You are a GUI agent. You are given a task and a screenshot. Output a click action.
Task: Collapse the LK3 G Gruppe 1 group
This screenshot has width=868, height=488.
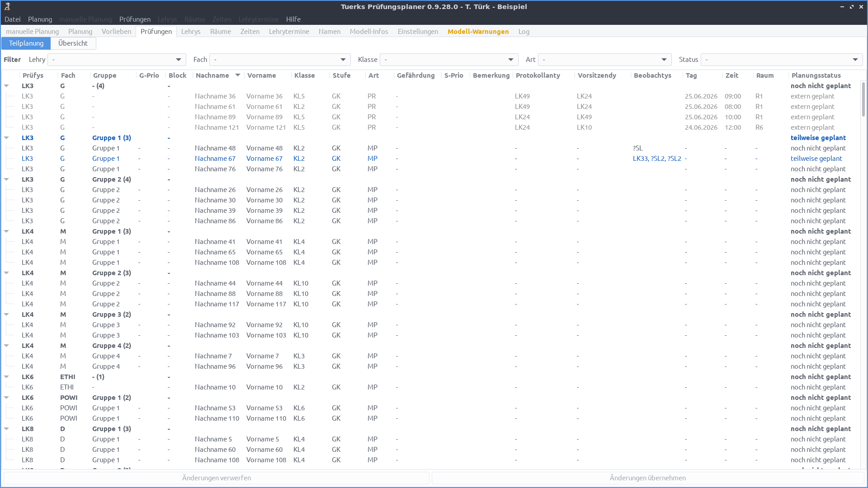pos(7,138)
